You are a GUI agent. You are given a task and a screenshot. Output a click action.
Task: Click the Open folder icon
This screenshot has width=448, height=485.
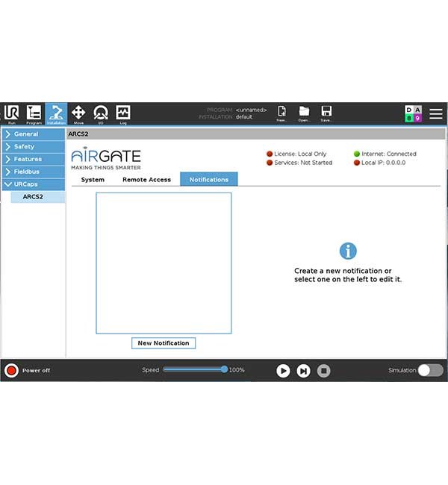[x=304, y=113]
